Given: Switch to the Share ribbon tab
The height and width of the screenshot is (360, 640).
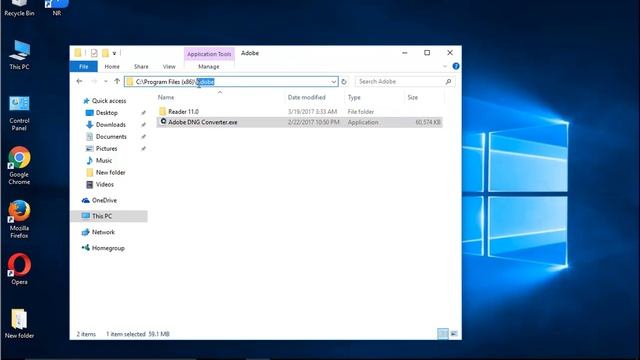Looking at the screenshot, I should (x=141, y=67).
